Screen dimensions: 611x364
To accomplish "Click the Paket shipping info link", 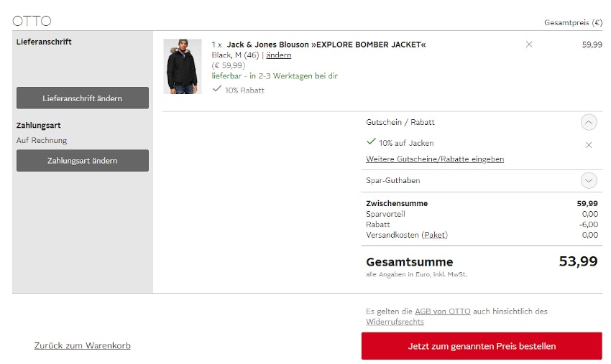I will [x=434, y=235].
